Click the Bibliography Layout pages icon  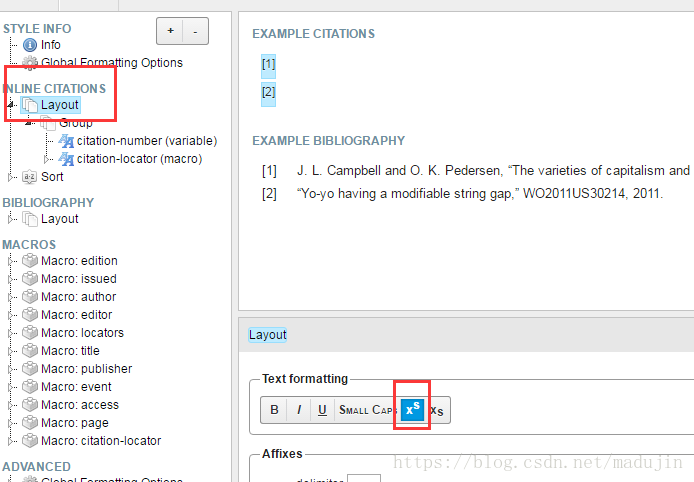tap(30, 219)
